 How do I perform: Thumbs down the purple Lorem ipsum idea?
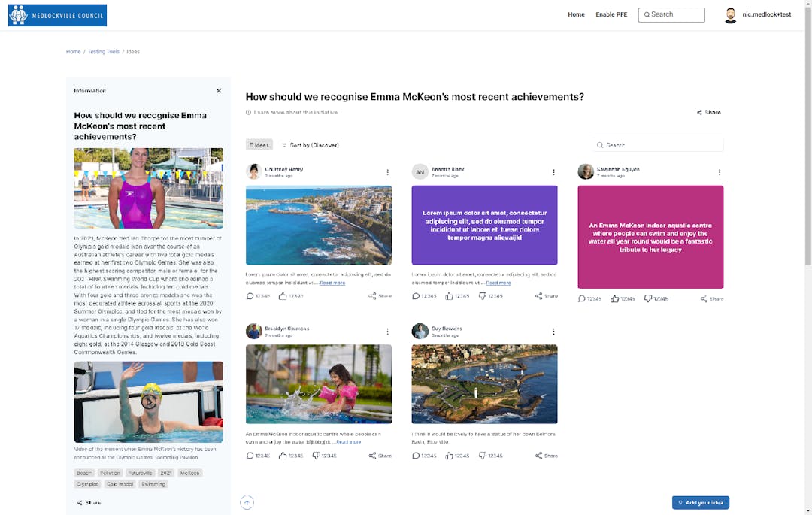click(484, 296)
